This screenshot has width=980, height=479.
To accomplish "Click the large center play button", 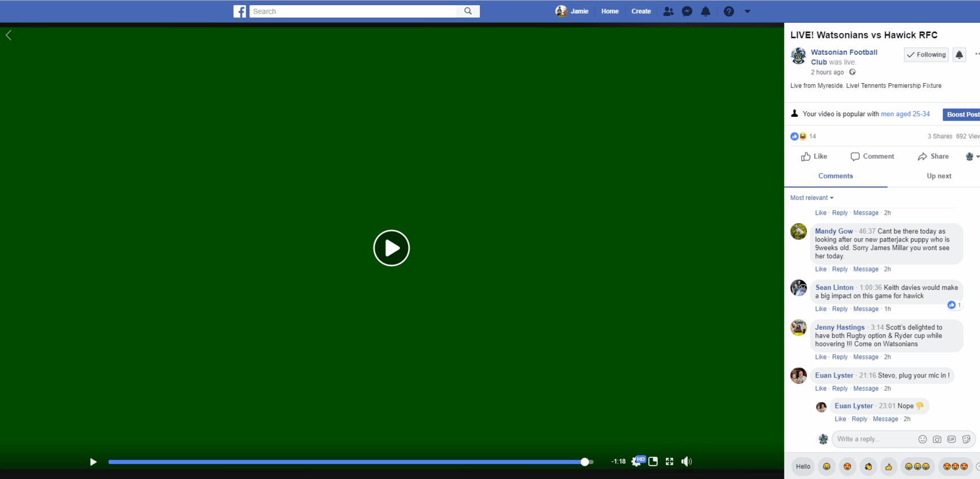I will click(x=391, y=248).
